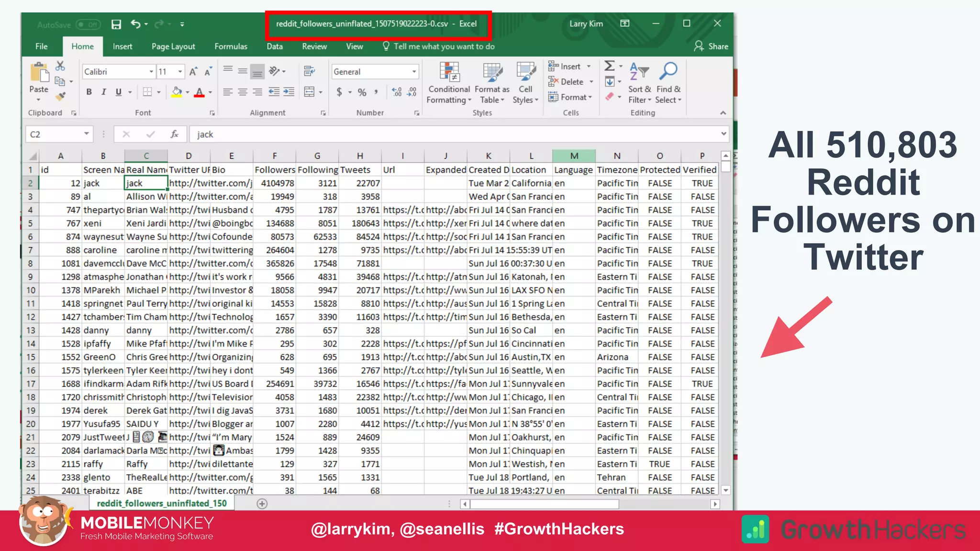Increase font size with large A icon
The width and height of the screenshot is (980, 551).
pos(193,72)
